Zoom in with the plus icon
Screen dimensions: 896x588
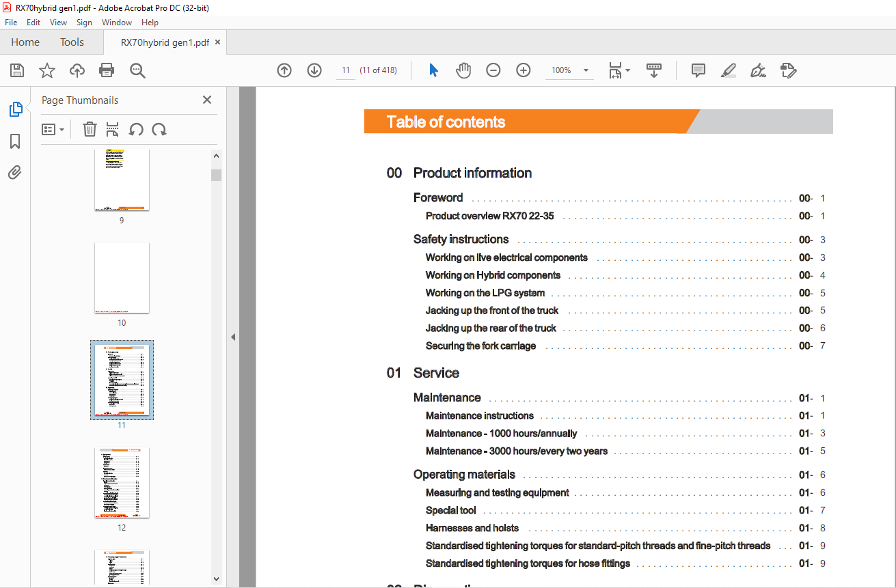[x=524, y=70]
